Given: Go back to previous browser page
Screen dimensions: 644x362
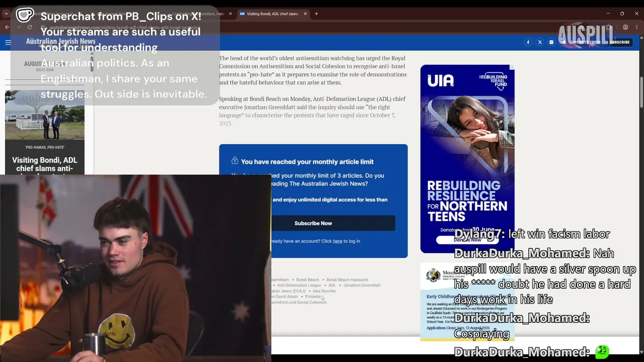Looking at the screenshot, I should pos(7,27).
